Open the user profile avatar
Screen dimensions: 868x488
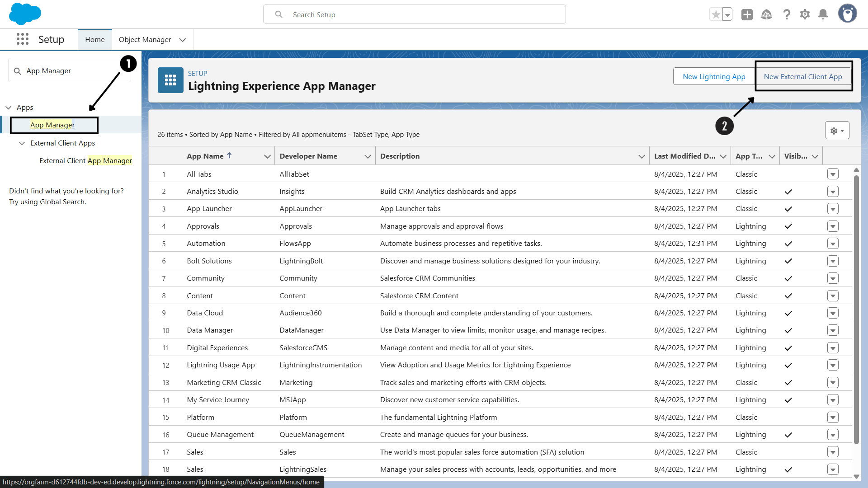pos(847,14)
